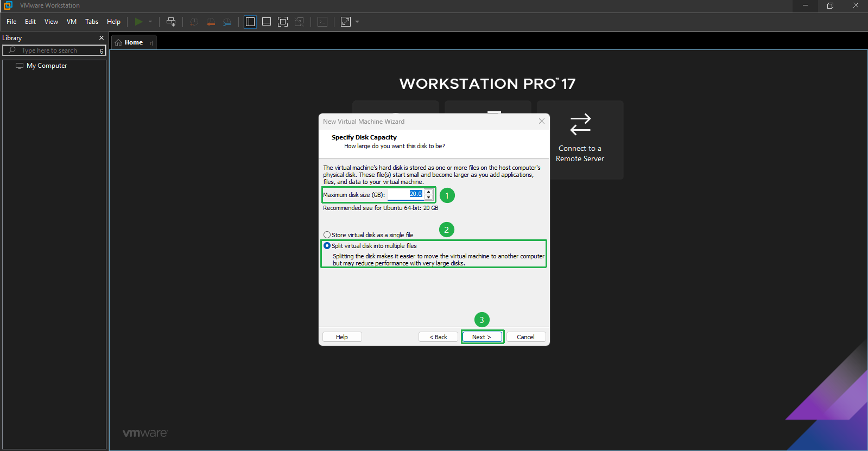
Task: Click the Stretch Guest diagonal-arrows icon
Action: pos(346,22)
